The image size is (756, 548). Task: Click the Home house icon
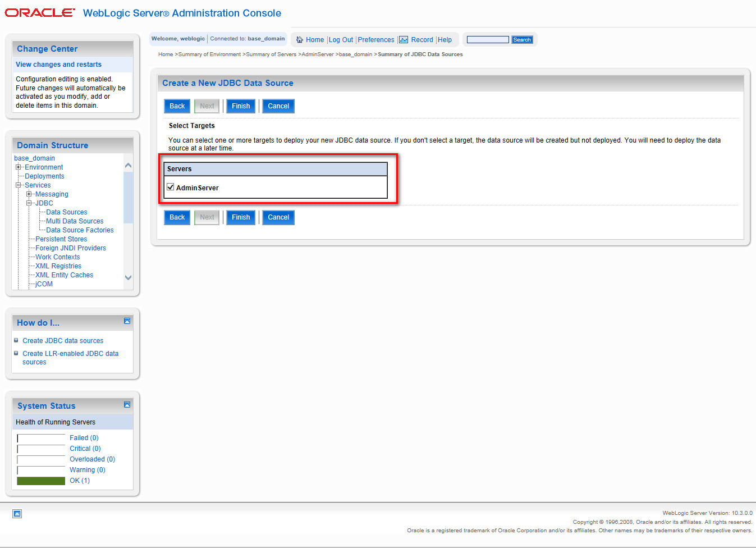(x=300, y=40)
